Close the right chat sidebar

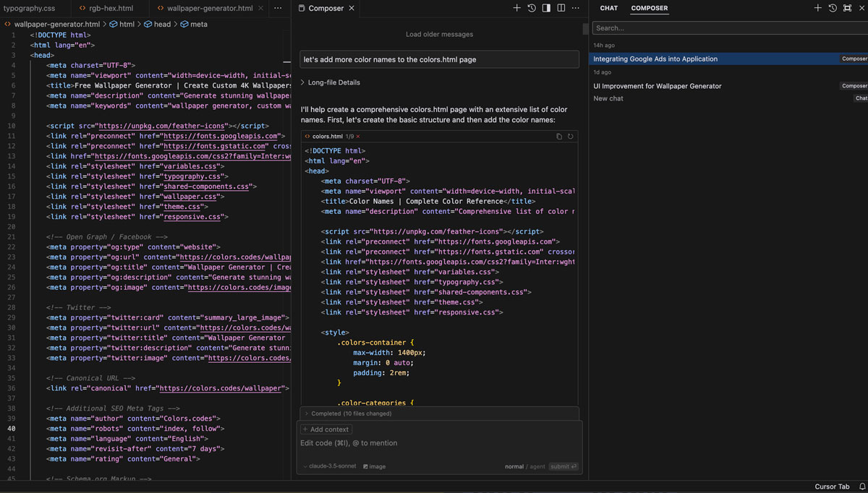861,8
